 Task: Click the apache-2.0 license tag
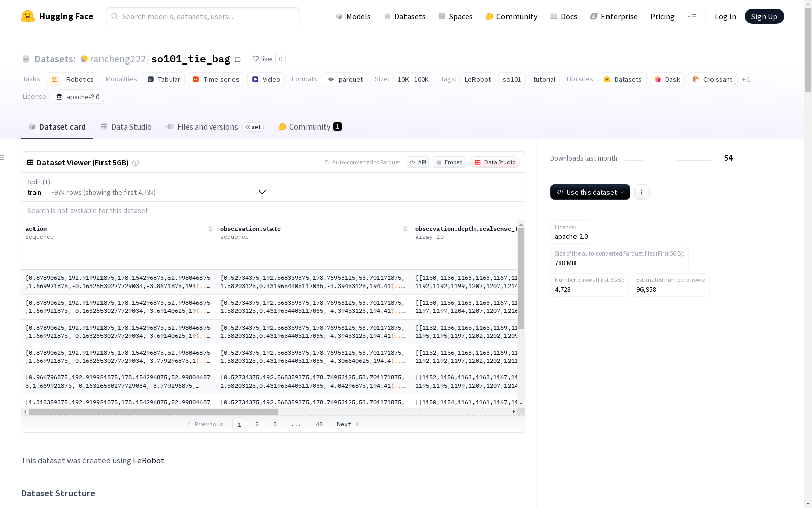coord(78,97)
